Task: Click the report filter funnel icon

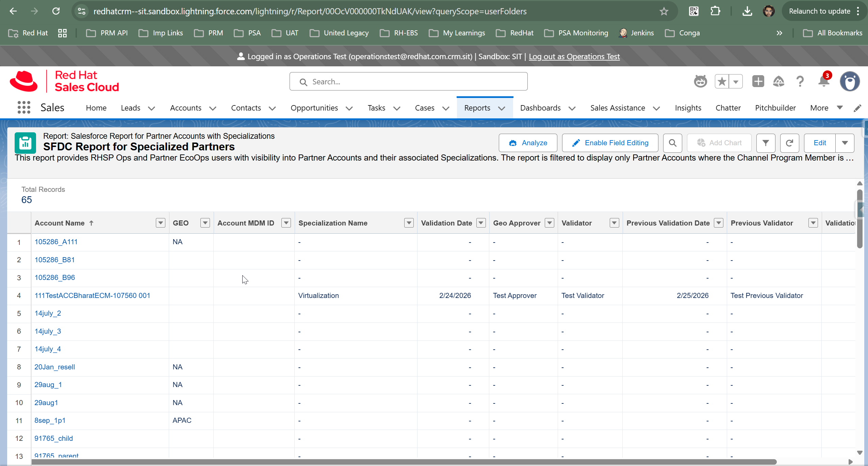Action: (766, 143)
